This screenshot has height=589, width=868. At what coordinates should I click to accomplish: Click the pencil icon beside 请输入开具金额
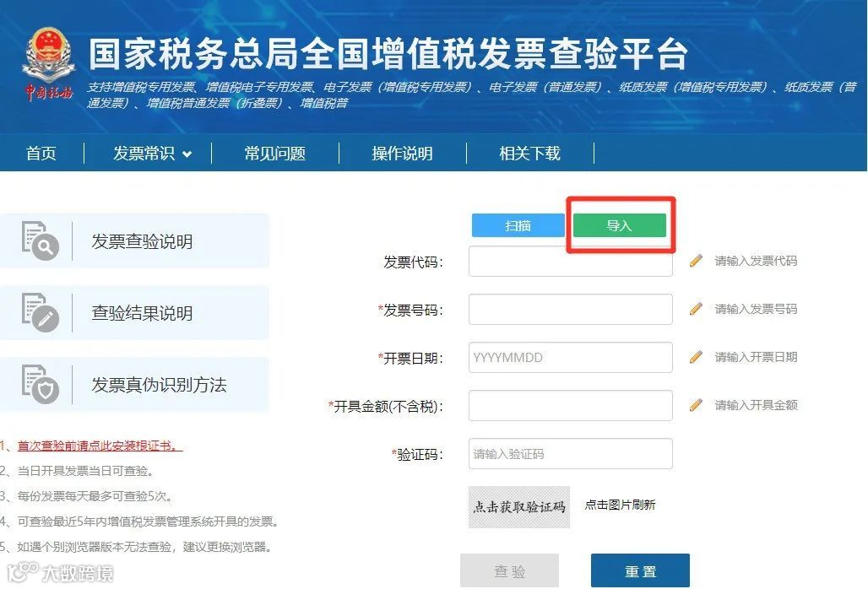click(696, 405)
